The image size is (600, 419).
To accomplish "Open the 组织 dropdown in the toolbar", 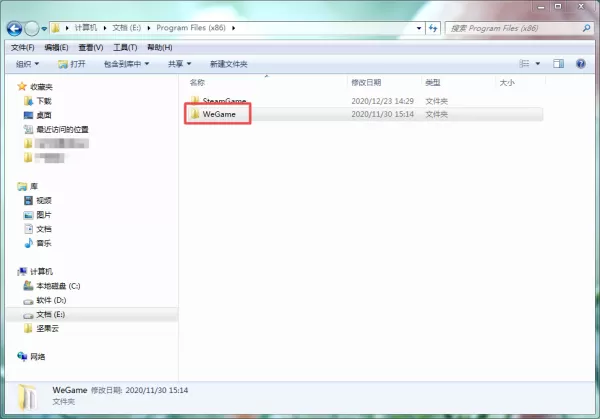I will 27,64.
